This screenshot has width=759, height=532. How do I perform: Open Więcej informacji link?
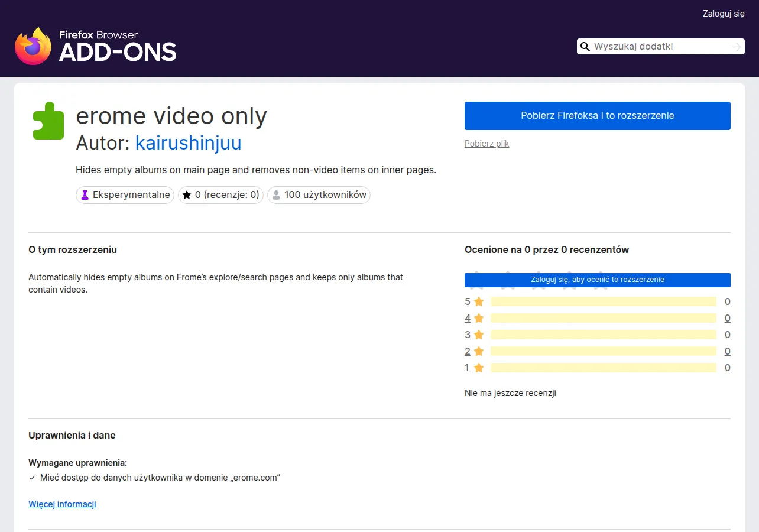(x=62, y=504)
